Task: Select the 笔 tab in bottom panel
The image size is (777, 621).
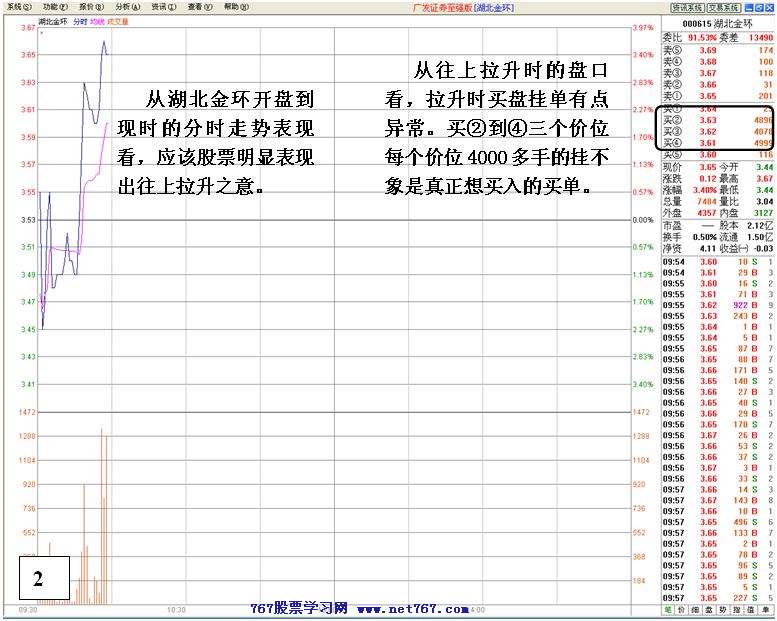Action: [x=668, y=609]
